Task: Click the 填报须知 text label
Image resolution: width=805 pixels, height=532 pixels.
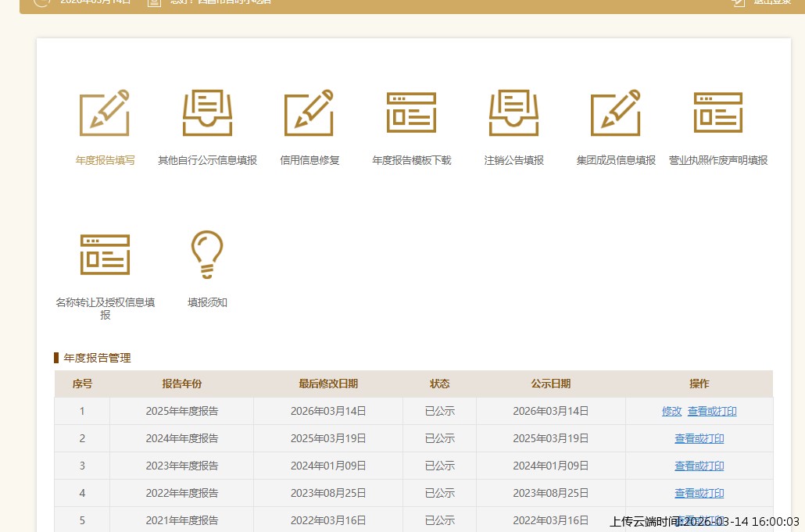Action: [207, 302]
